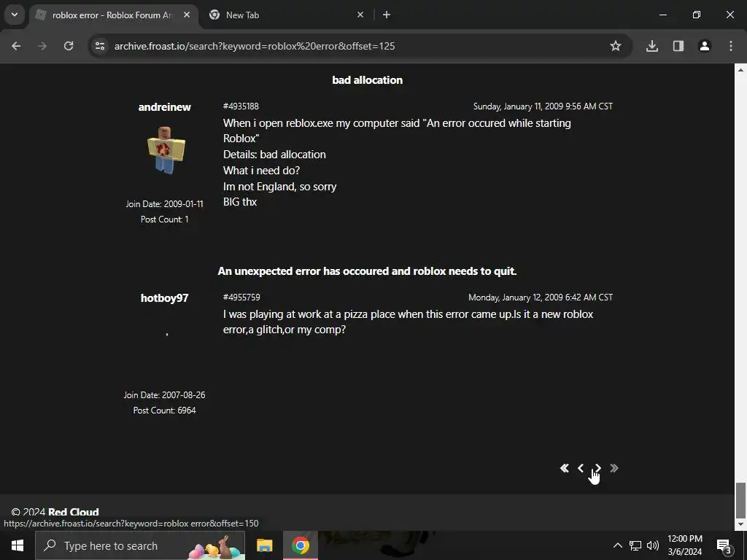
Task: Open the 'bad allocation' thread title
Action: [x=368, y=80]
